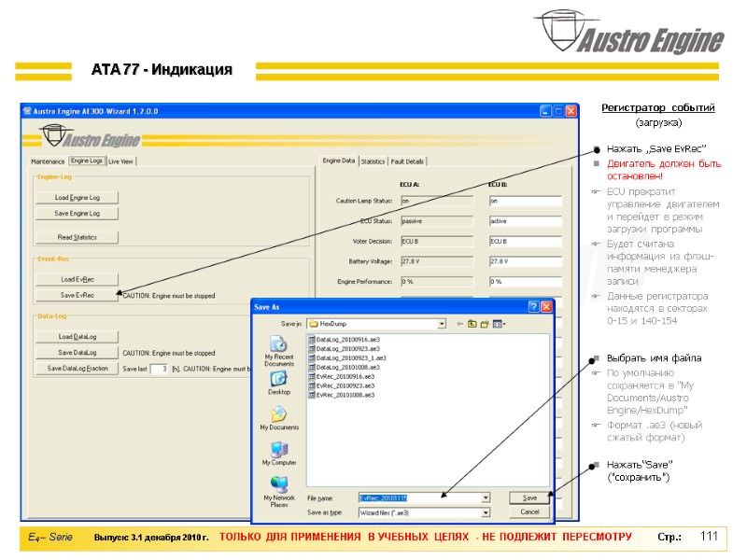The height and width of the screenshot is (560, 747).
Task: Click ECU A Engine Performance field
Action: [437, 282]
